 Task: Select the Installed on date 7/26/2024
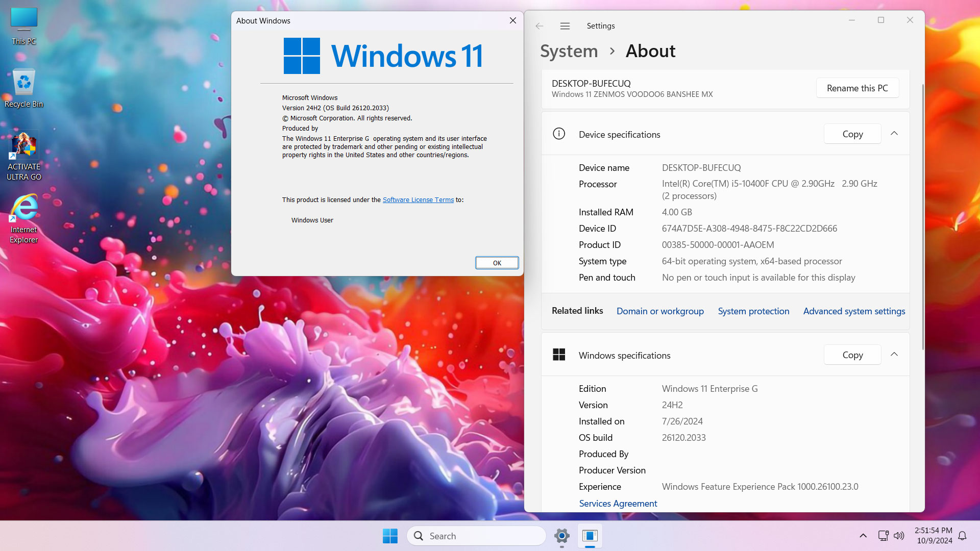click(682, 421)
